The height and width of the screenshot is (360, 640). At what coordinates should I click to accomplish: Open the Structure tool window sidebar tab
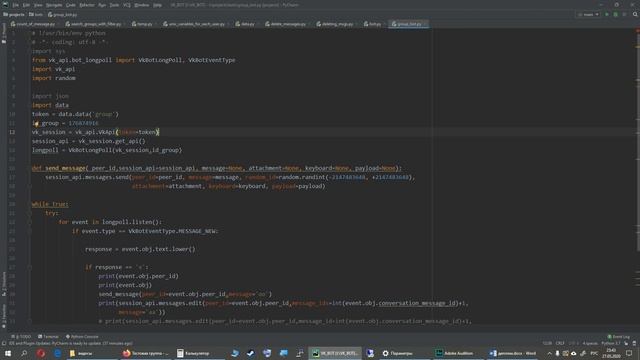click(4, 284)
